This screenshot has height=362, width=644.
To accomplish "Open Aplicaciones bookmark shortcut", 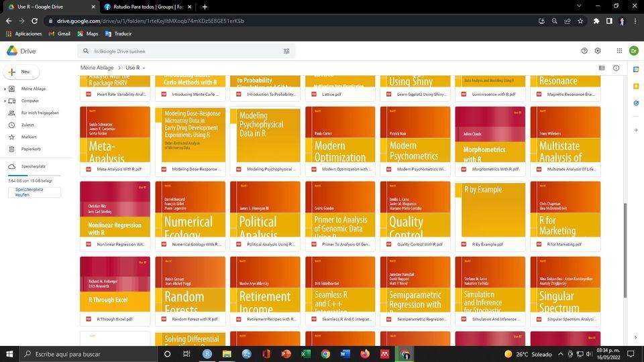I will (x=24, y=34).
